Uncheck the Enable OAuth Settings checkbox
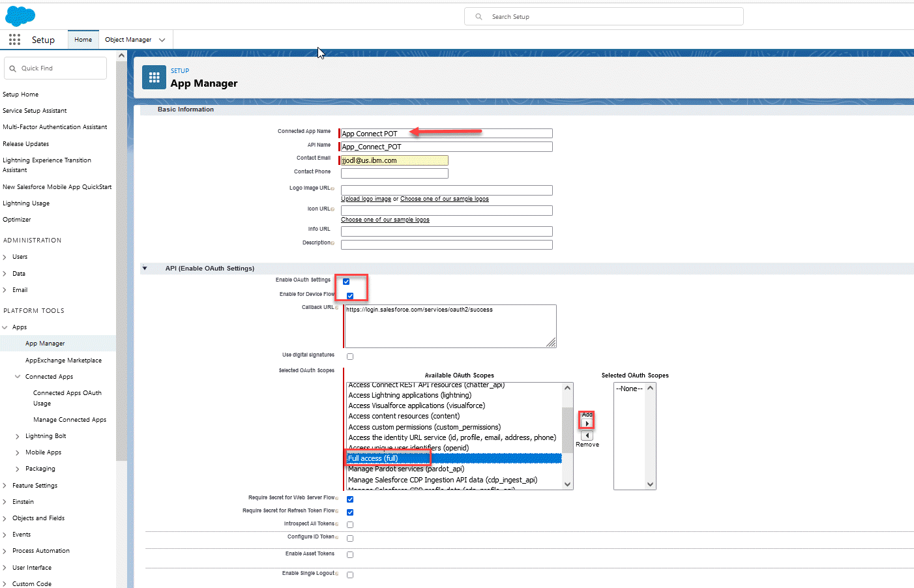Screen dimensions: 914x588 (x=346, y=282)
